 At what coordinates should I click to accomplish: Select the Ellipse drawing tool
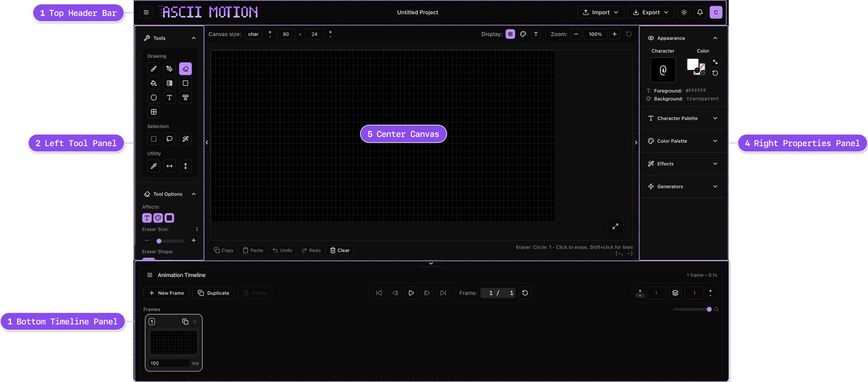click(x=154, y=98)
